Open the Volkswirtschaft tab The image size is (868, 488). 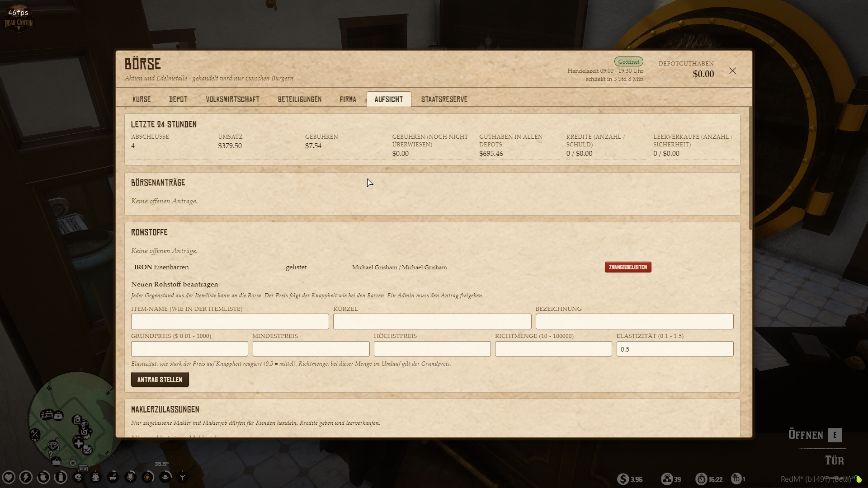[233, 99]
